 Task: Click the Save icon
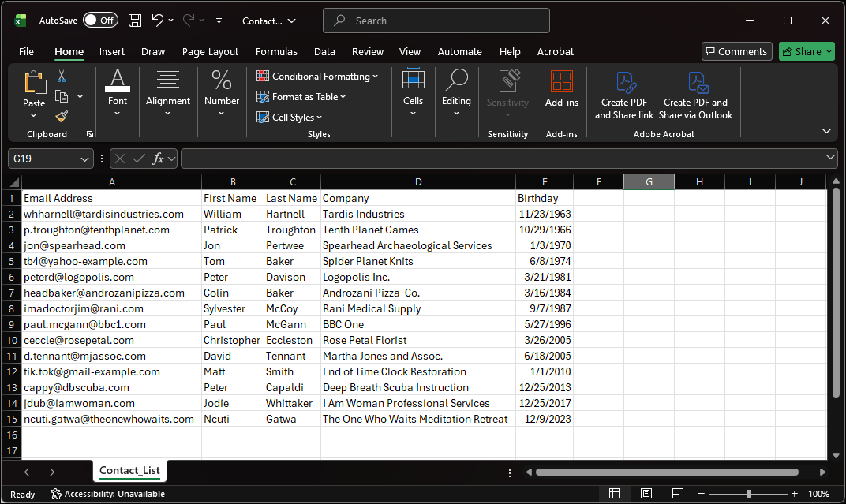tap(134, 21)
